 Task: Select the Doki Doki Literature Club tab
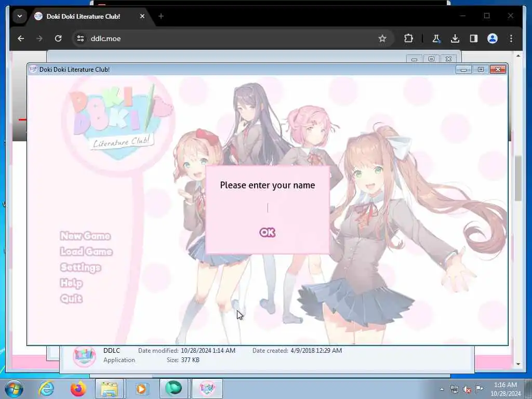(83, 16)
